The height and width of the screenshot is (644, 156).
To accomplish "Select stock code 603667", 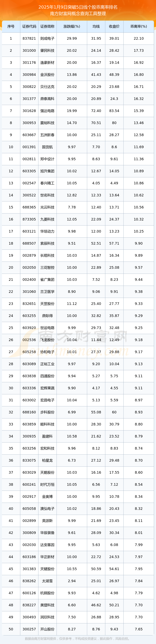I will 29,135.
